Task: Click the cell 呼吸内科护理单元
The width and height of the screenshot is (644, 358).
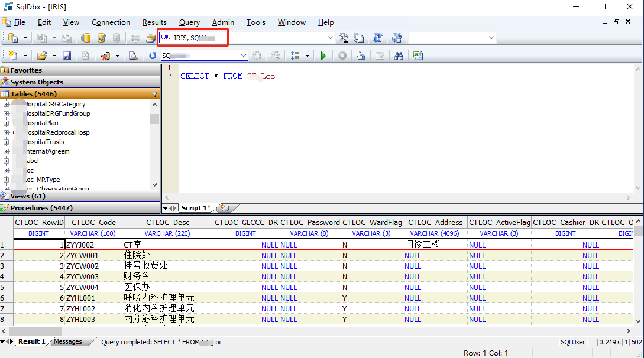Action: coord(167,298)
